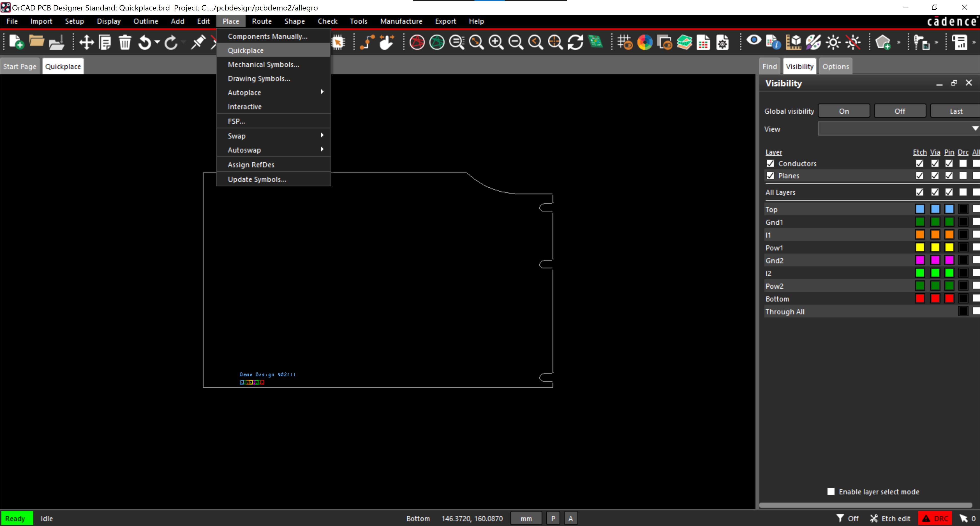Expand the Reports toolbar overflow chevron
This screenshot has height=526, width=980.
(974, 42)
